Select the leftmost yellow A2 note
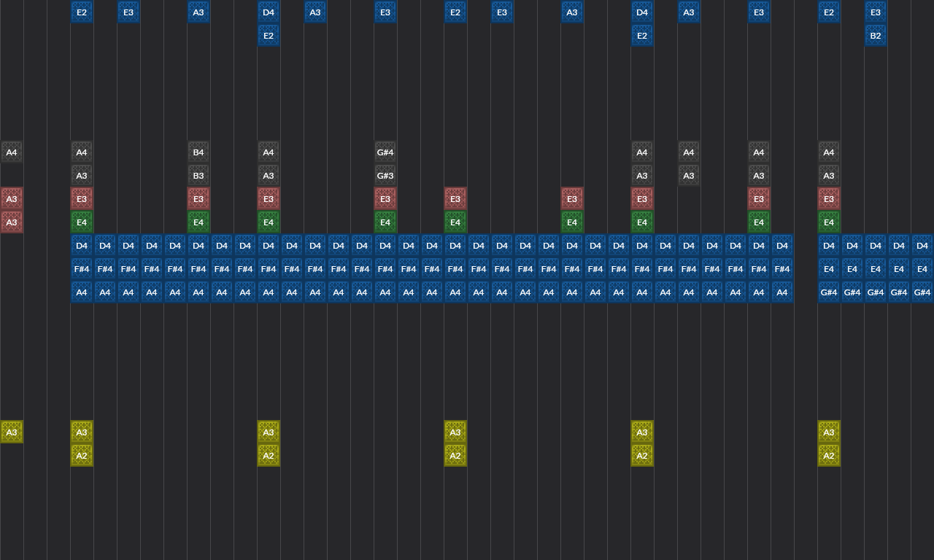The height and width of the screenshot is (560, 934). click(x=82, y=456)
